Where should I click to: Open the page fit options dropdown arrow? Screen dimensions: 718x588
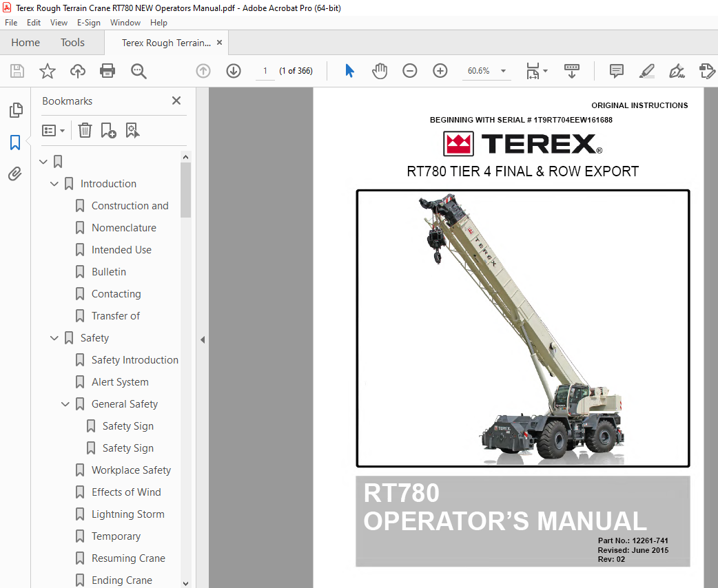point(545,71)
